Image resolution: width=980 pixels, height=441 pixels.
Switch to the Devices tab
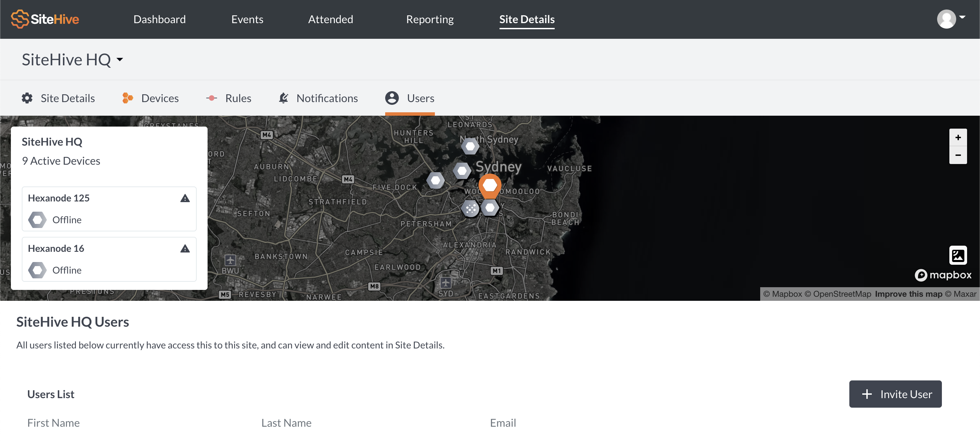click(x=150, y=98)
